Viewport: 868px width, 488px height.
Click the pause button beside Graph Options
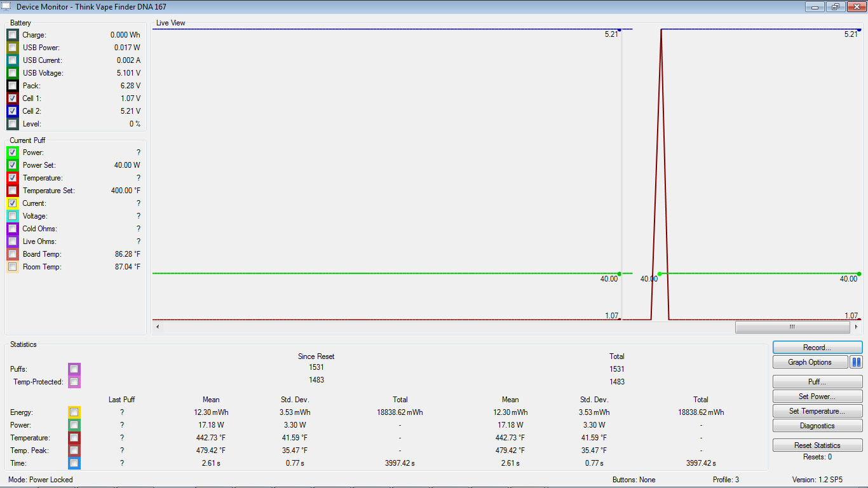856,362
